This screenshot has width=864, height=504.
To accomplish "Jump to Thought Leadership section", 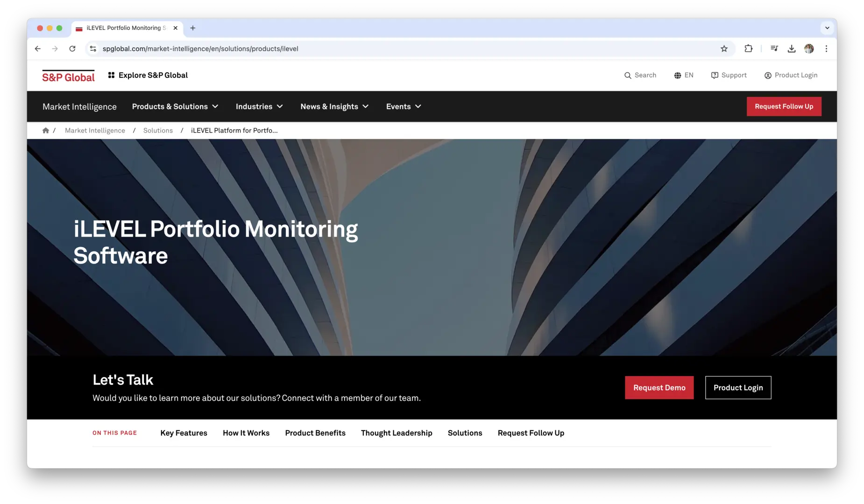I will coord(397,433).
